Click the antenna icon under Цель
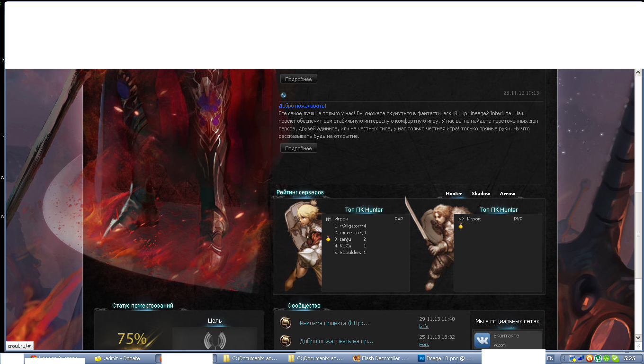 (215, 340)
